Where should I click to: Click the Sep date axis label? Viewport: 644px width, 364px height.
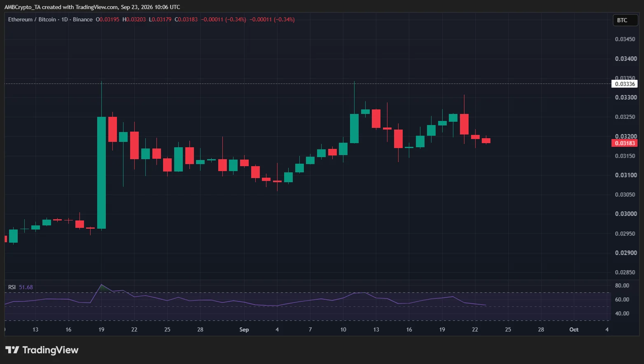244,329
